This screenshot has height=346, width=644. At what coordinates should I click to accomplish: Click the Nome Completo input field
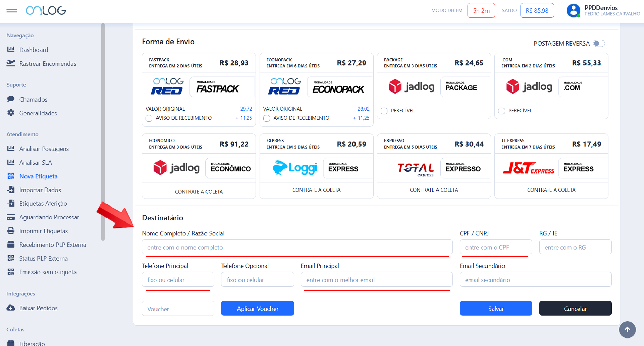(x=297, y=247)
